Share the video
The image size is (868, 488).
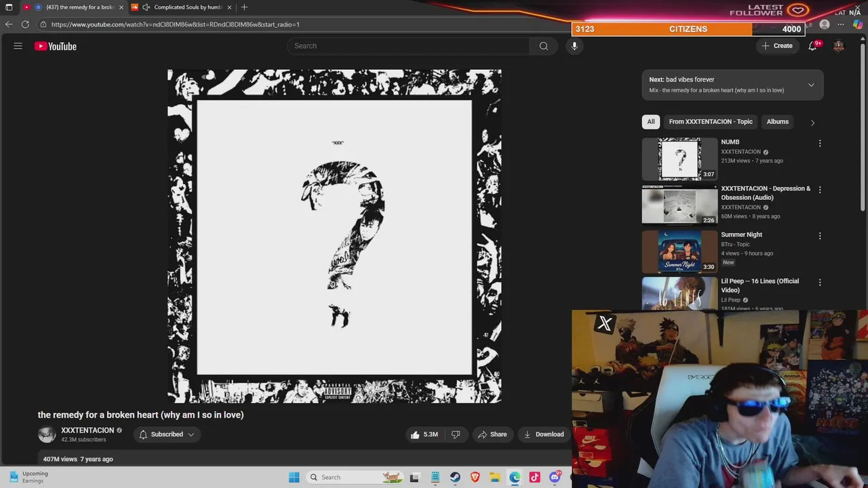tap(492, 434)
